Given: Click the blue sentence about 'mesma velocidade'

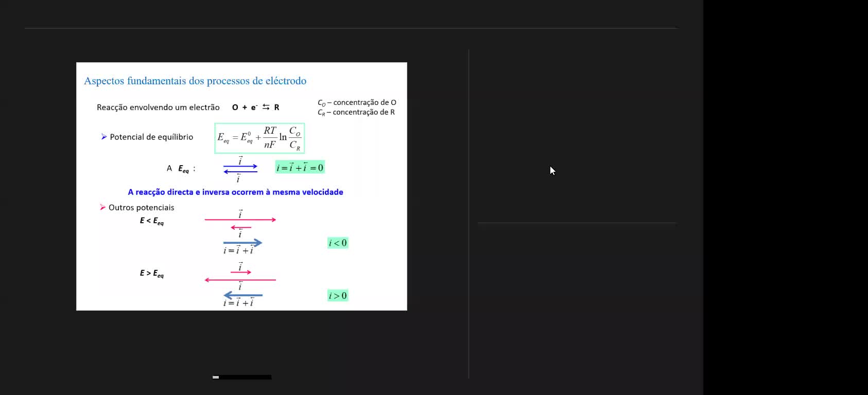Looking at the screenshot, I should point(235,192).
